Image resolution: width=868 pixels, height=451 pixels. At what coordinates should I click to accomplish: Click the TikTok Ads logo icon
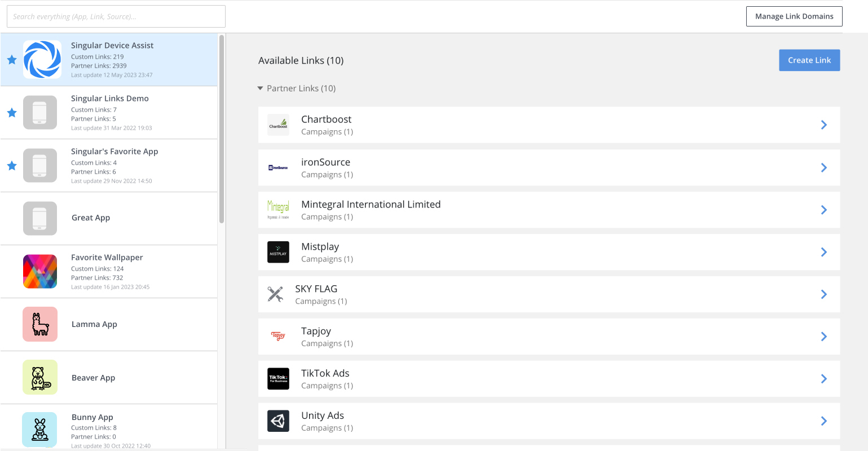[278, 378]
